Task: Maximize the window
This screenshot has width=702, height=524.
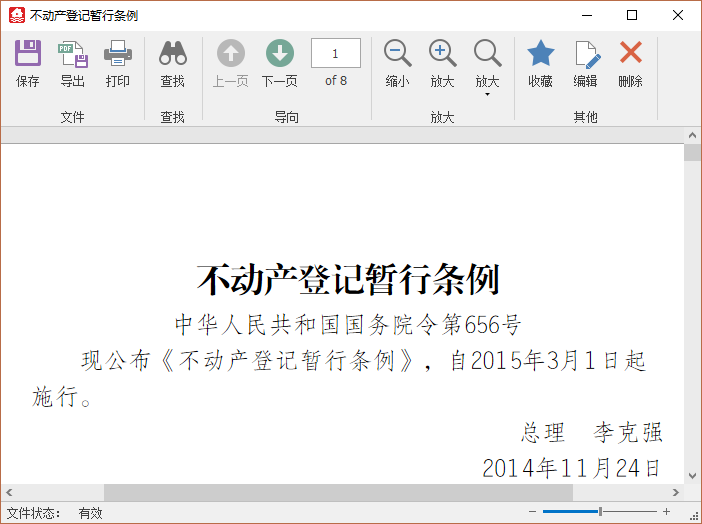Action: (632, 15)
